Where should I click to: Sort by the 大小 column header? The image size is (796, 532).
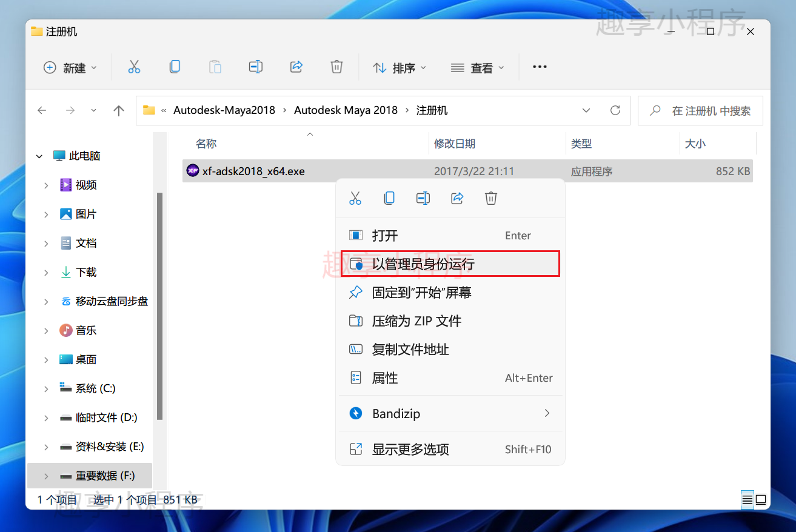(x=695, y=144)
